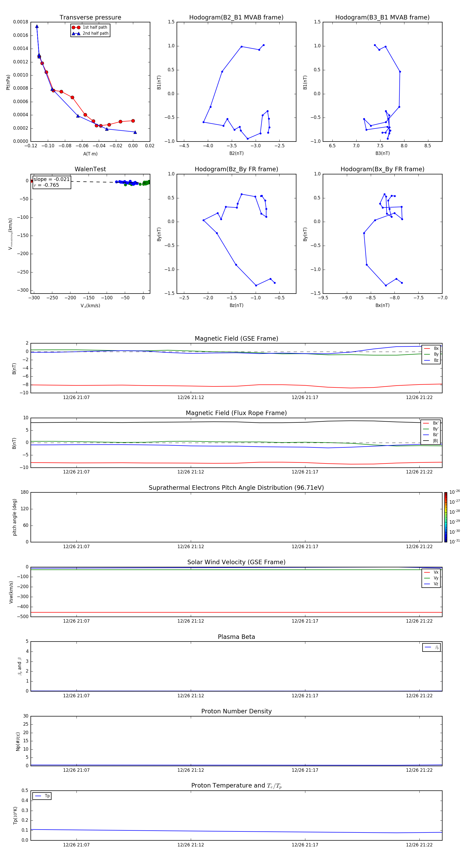Viewport: 473px width, 868px height.
Task: Click the "Plasma Beta" plot title
Action: [236, 637]
